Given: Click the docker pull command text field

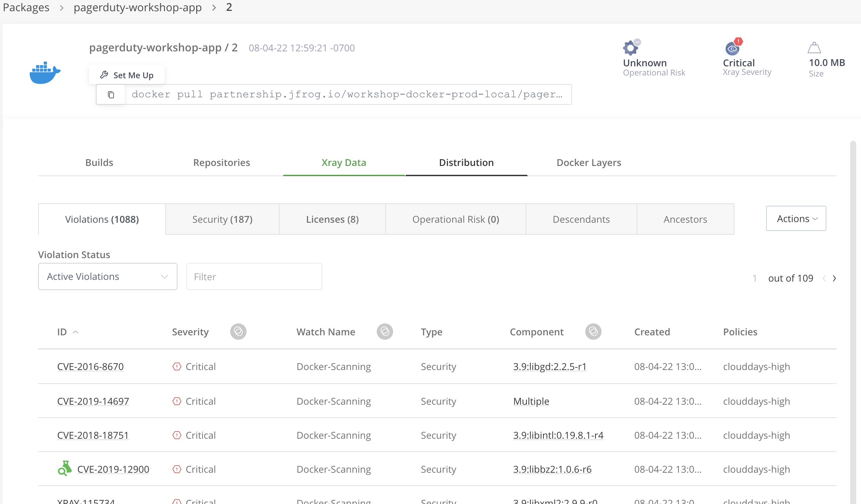Looking at the screenshot, I should pyautogui.click(x=348, y=94).
